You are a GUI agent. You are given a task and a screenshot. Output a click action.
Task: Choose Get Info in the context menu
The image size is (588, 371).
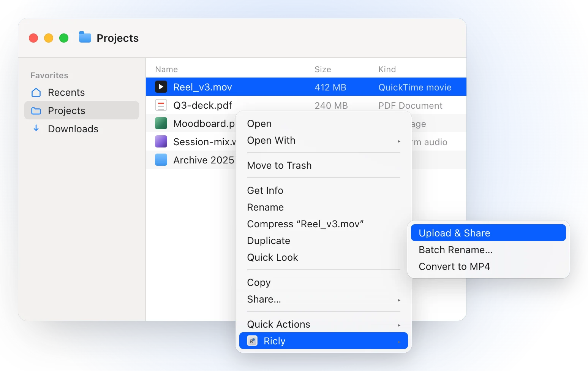pyautogui.click(x=324, y=190)
